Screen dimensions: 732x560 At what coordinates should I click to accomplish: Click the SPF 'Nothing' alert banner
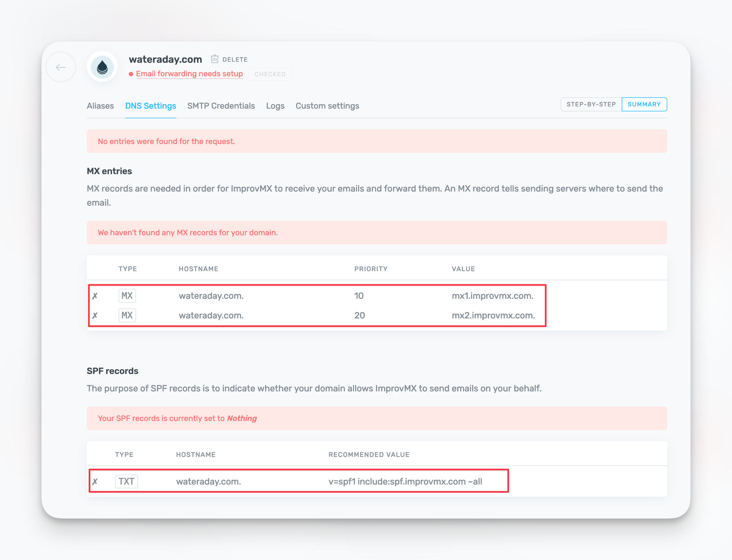pos(377,418)
